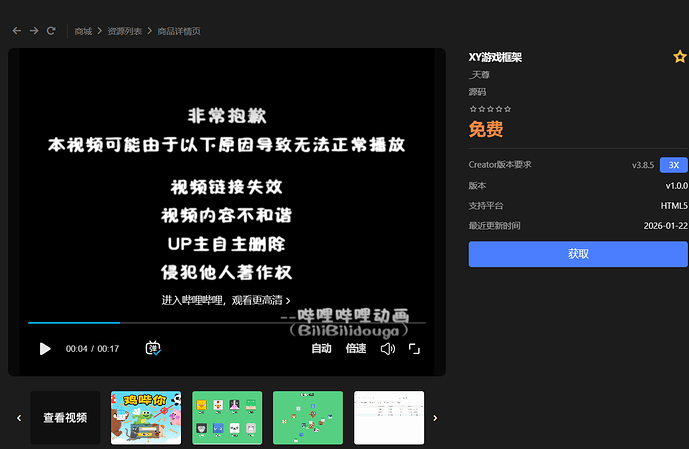The width and height of the screenshot is (689, 449).
Task: Click the 2026-01-22 update date
Action: (666, 226)
